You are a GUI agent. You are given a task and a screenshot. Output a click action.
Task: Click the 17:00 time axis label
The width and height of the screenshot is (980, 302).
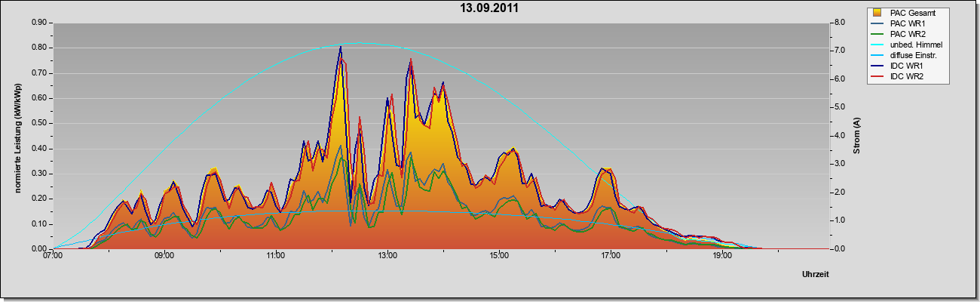click(x=611, y=255)
